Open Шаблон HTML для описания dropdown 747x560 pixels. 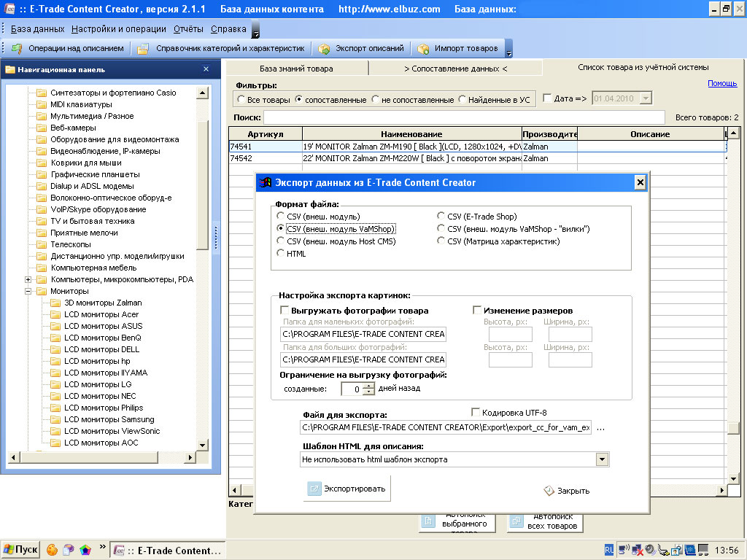pos(602,459)
